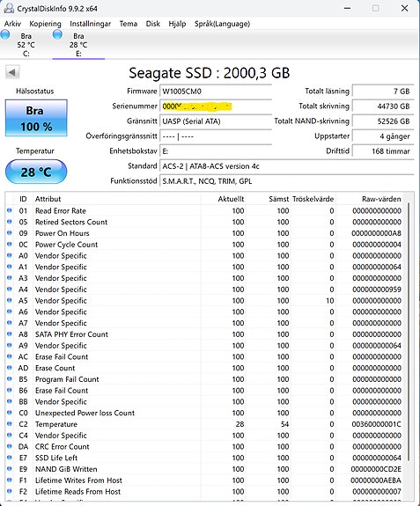
Task: Click the blue status orb for drive C:
Action: tap(5, 35)
